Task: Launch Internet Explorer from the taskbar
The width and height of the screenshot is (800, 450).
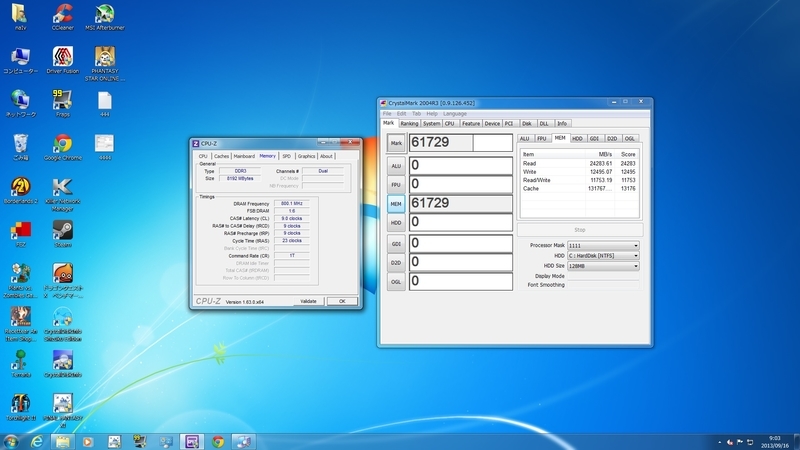Action: [x=37, y=441]
